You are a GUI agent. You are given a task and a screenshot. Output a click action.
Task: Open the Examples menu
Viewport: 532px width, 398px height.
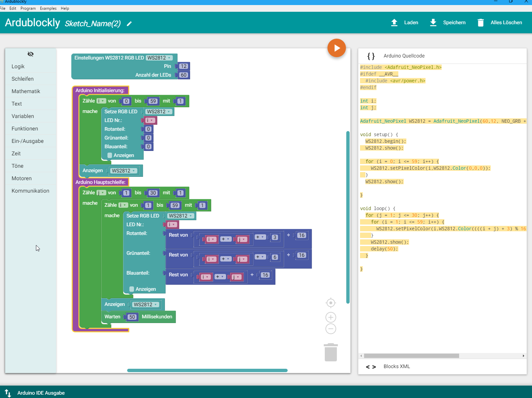click(48, 8)
